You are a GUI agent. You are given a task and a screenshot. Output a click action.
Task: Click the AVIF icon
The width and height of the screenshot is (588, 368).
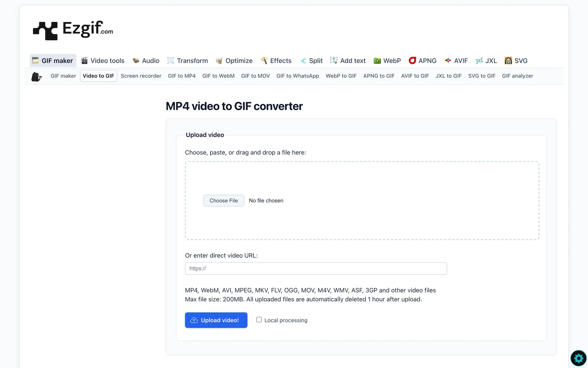448,61
